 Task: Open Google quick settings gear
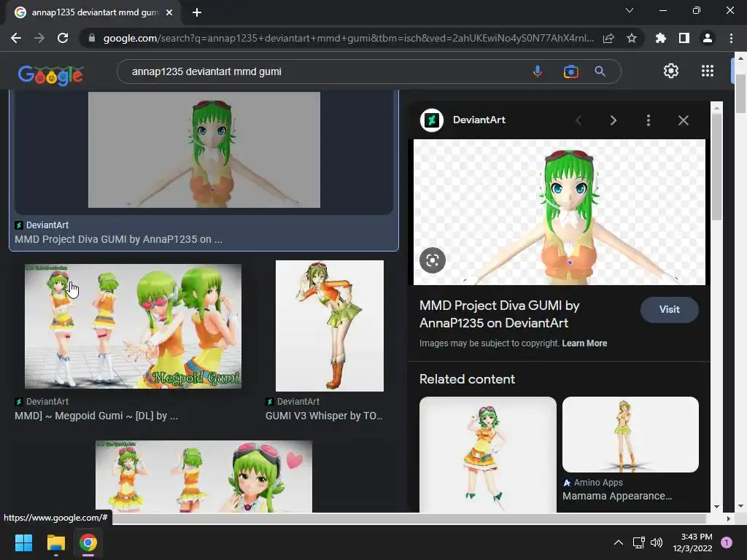pos(671,71)
